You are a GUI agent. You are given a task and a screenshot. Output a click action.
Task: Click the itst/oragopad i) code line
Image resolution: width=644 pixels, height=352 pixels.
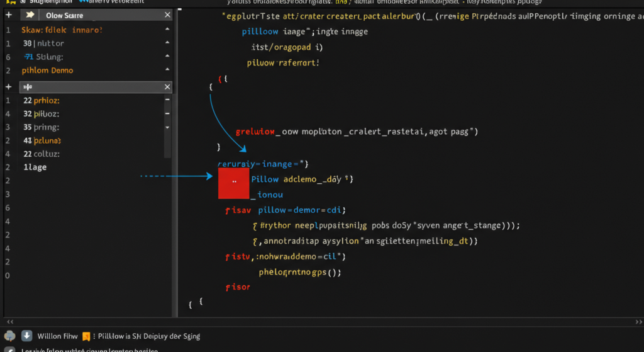pos(287,47)
